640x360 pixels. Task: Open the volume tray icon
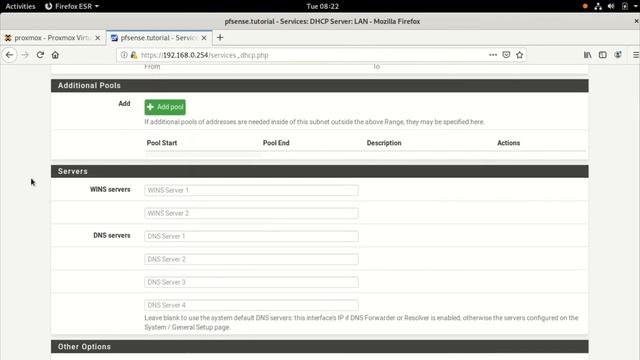(611, 6)
